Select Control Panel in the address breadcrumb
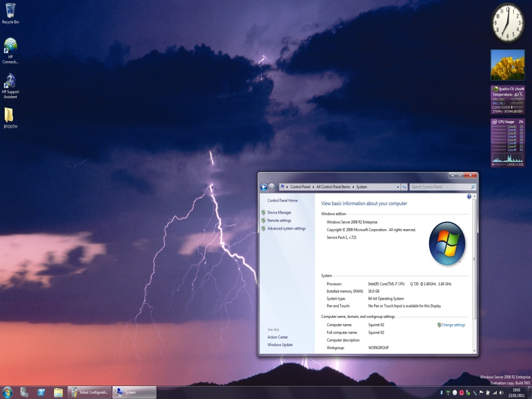The height and width of the screenshot is (399, 532). [x=300, y=187]
